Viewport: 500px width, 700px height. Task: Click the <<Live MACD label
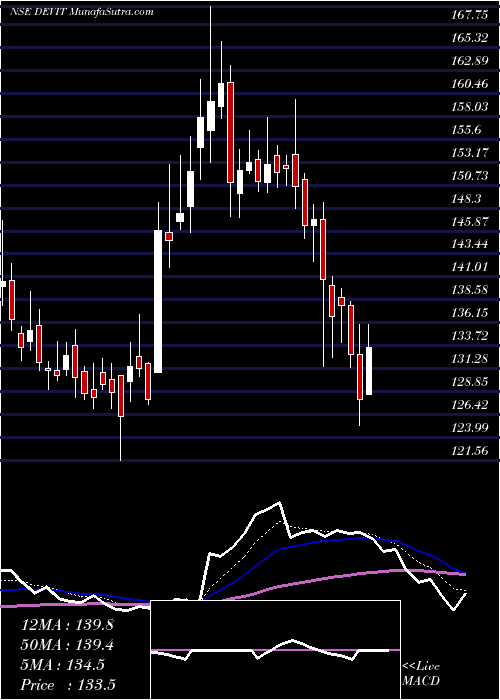pos(421,674)
